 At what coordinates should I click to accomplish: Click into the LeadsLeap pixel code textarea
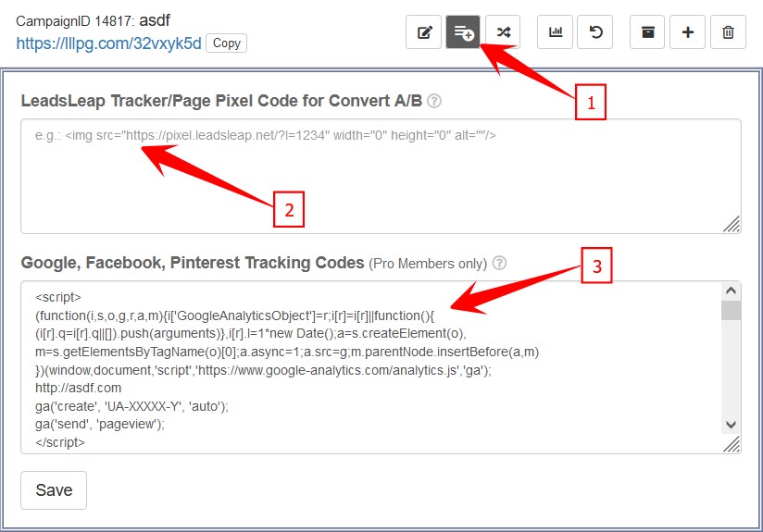381,176
